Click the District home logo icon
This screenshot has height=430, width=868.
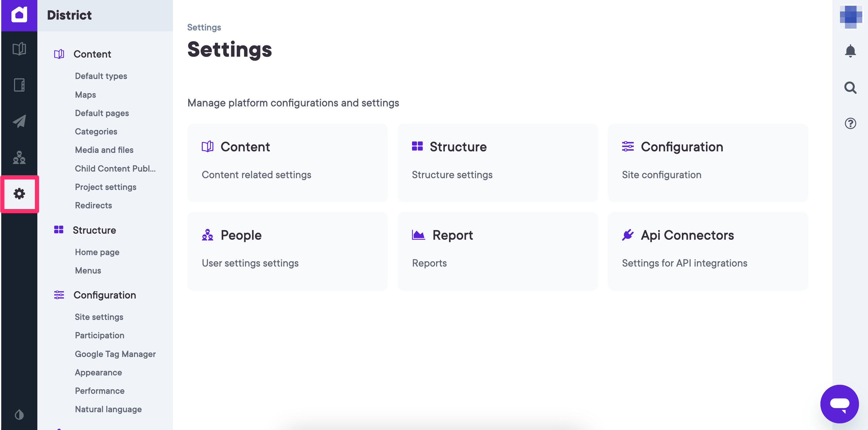coord(19,15)
